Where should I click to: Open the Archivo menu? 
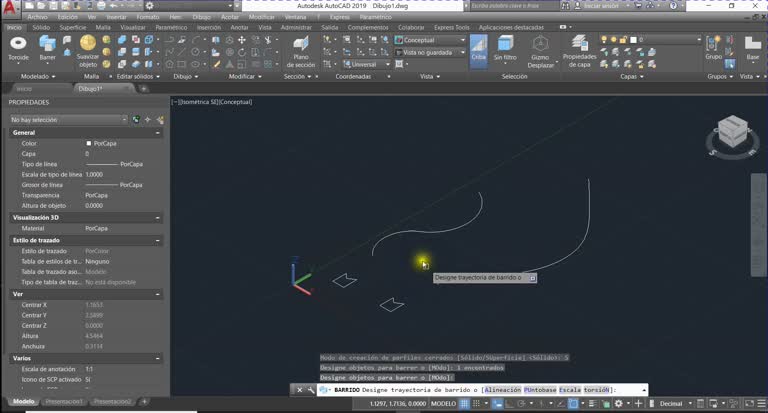pyautogui.click(x=37, y=17)
